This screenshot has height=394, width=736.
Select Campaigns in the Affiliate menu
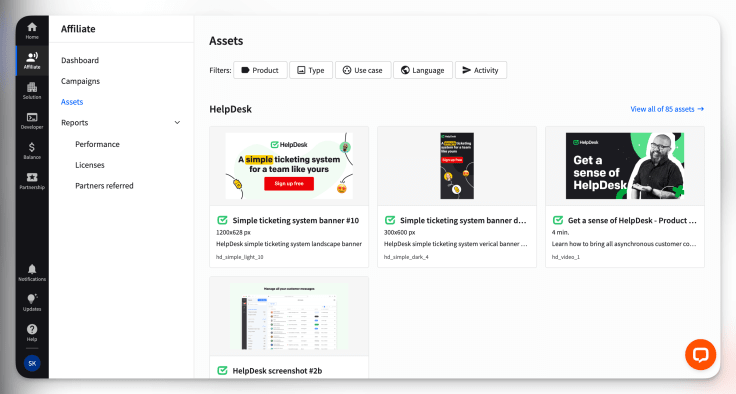click(80, 81)
